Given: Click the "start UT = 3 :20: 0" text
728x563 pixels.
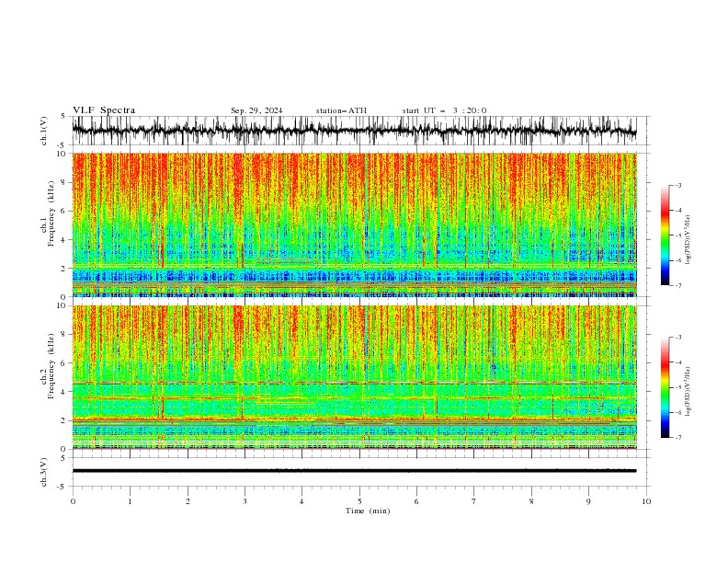Looking at the screenshot, I should coord(444,110).
